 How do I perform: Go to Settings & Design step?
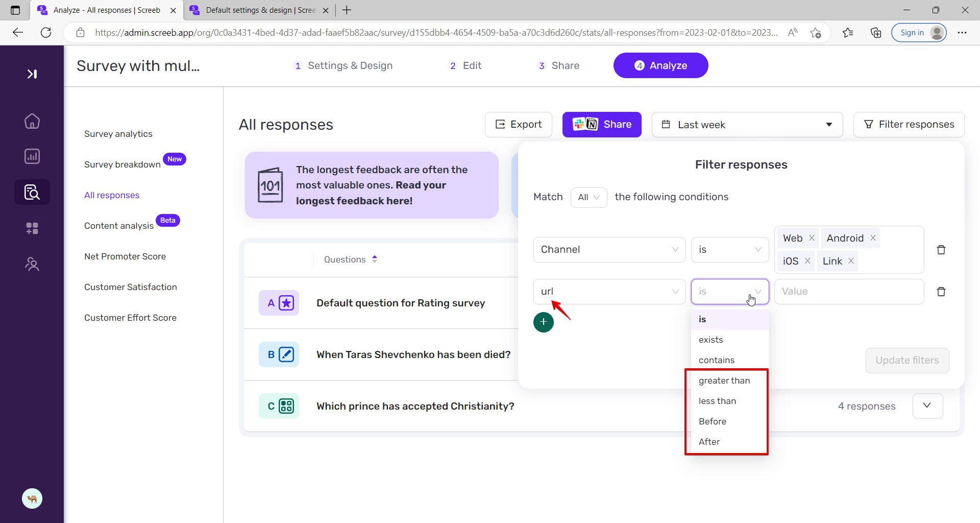click(x=344, y=65)
